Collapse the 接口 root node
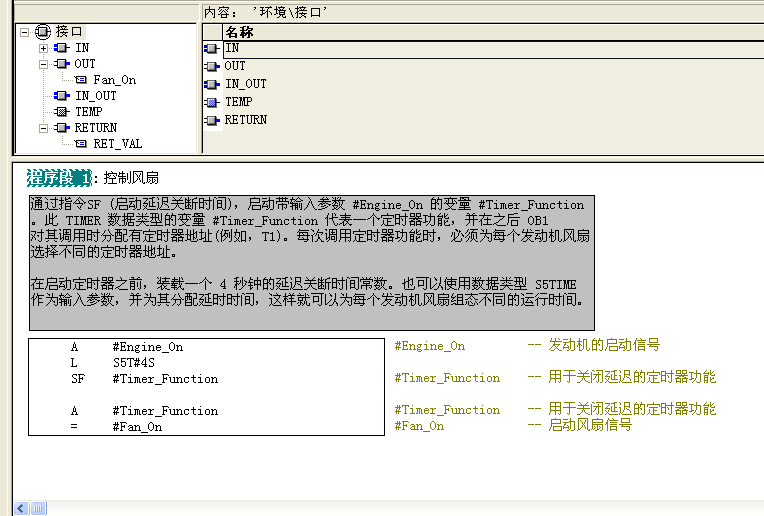The width and height of the screenshot is (764, 516). [24, 32]
